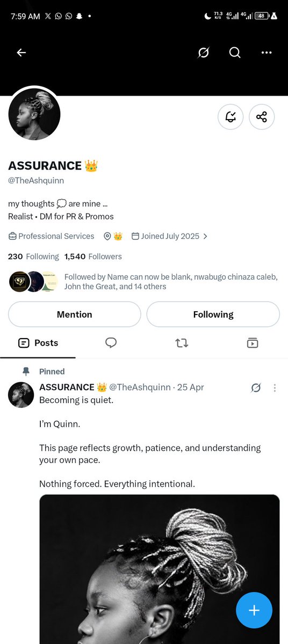
Task: Tap the Grok icon on pinned post
Action: point(256,387)
